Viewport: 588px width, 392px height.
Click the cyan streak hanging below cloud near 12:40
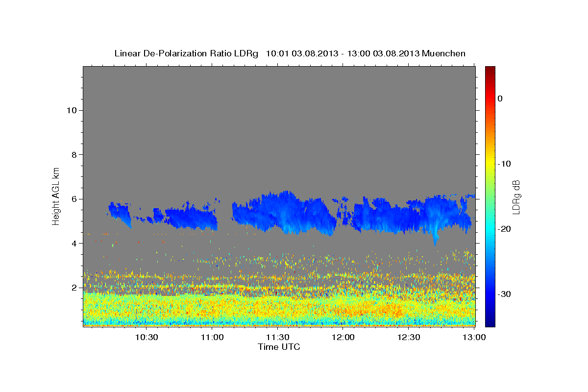(x=435, y=234)
